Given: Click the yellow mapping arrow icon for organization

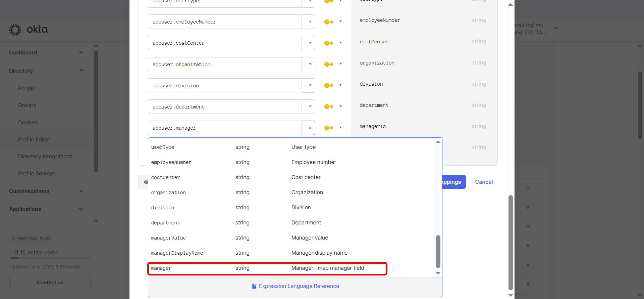Looking at the screenshot, I should [329, 64].
